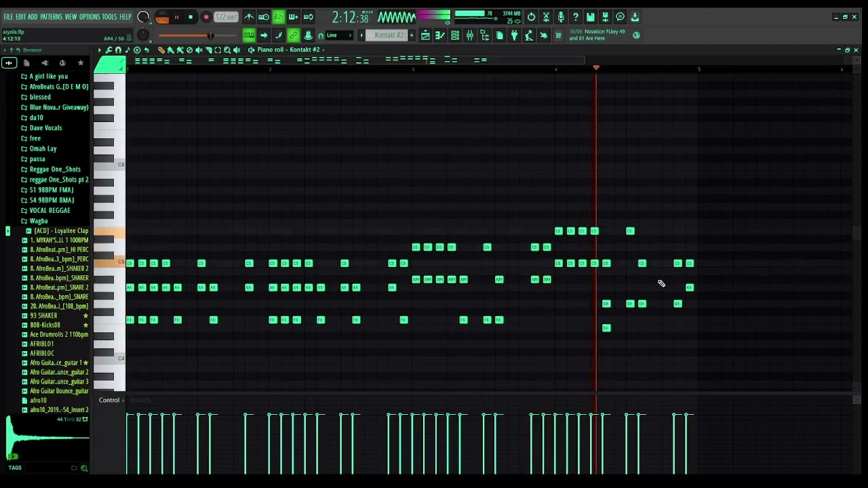This screenshot has width=868, height=488.
Task: Open the EDIT menu
Action: (x=20, y=17)
